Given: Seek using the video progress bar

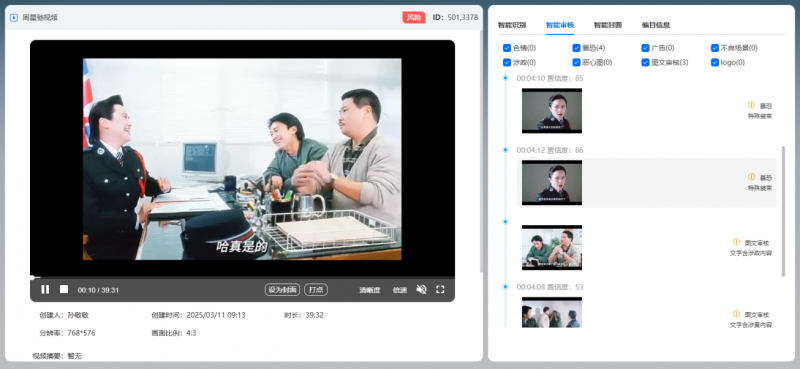Looking at the screenshot, I should pyautogui.click(x=242, y=278).
